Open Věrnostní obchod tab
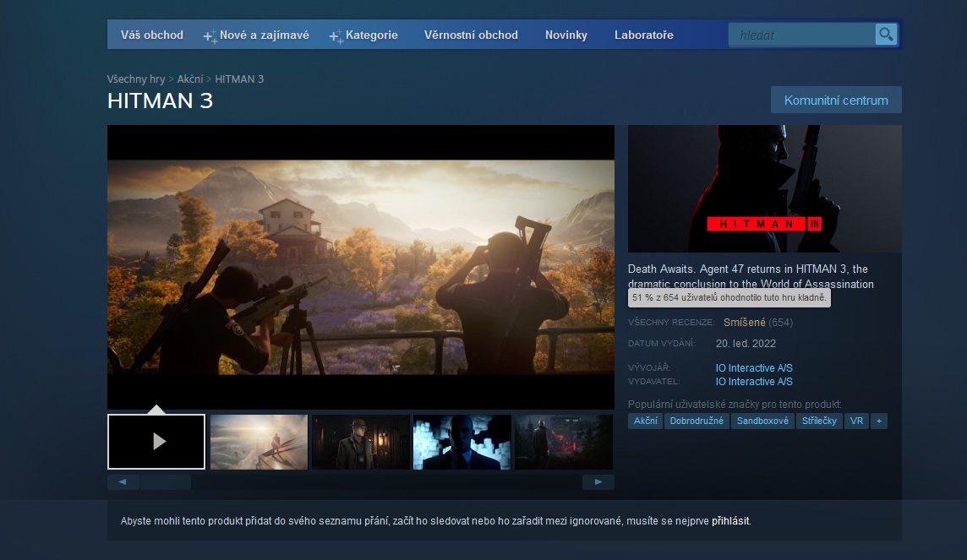This screenshot has width=967, height=560. click(471, 35)
